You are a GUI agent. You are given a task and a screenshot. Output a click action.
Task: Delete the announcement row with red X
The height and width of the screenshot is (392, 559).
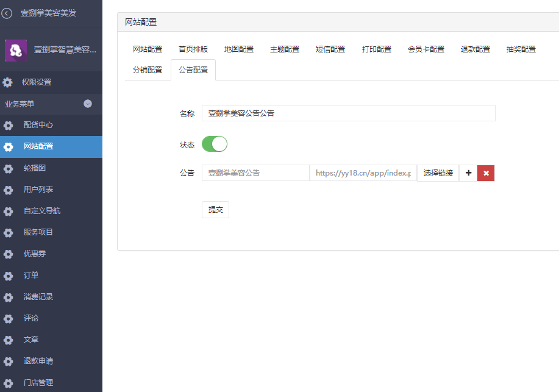[486, 173]
